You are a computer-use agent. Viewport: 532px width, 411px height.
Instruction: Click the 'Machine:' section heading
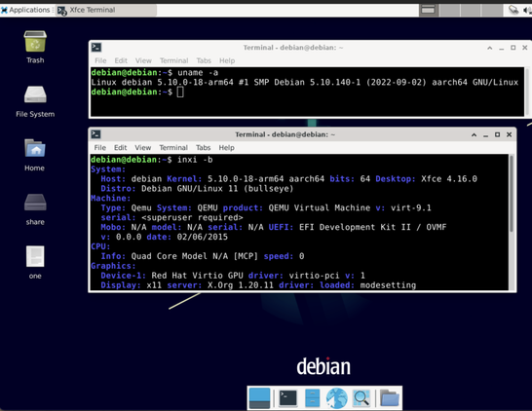111,198
